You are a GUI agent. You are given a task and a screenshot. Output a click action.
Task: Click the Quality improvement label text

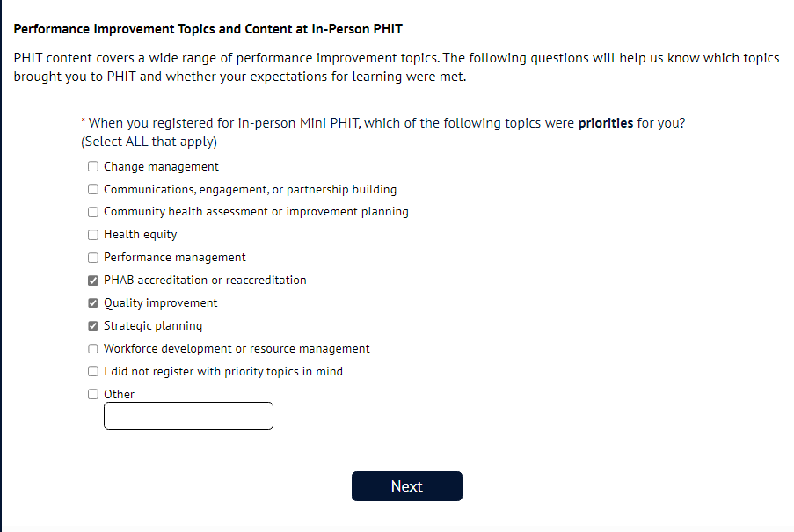160,303
